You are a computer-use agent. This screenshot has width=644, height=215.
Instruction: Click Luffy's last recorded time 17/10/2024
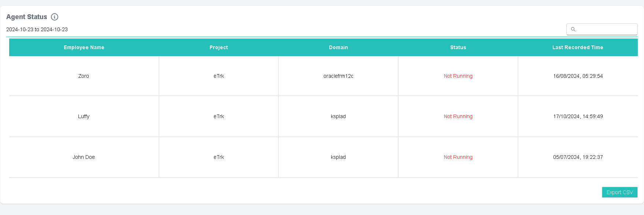(x=578, y=116)
